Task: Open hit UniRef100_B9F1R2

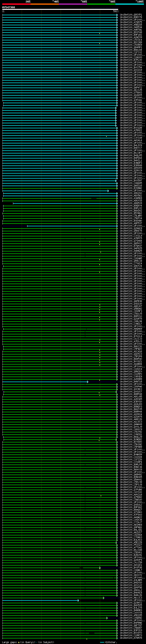Action: click(x=131, y=35)
